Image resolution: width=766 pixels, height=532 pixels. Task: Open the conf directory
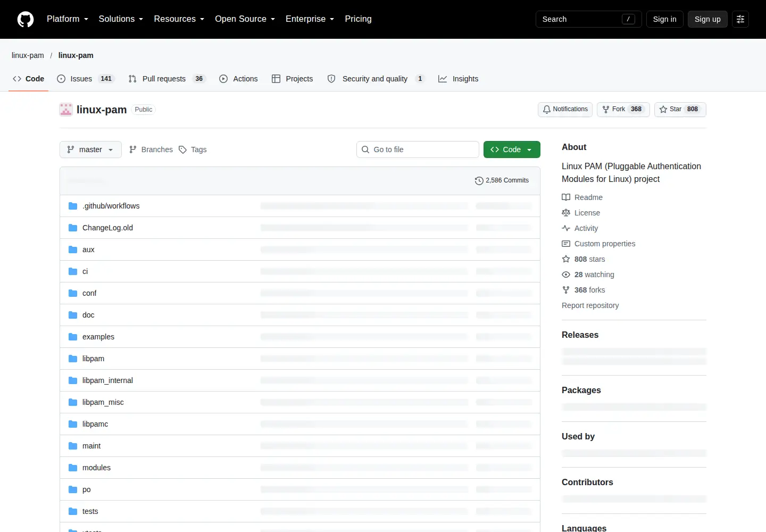[x=89, y=293]
